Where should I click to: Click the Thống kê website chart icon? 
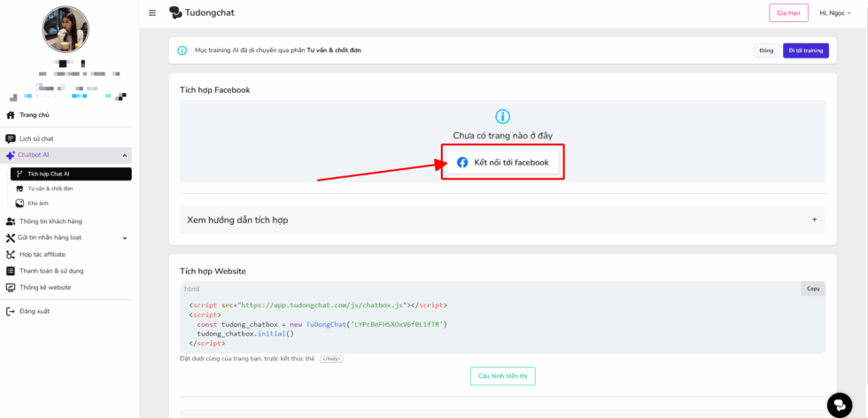point(10,287)
